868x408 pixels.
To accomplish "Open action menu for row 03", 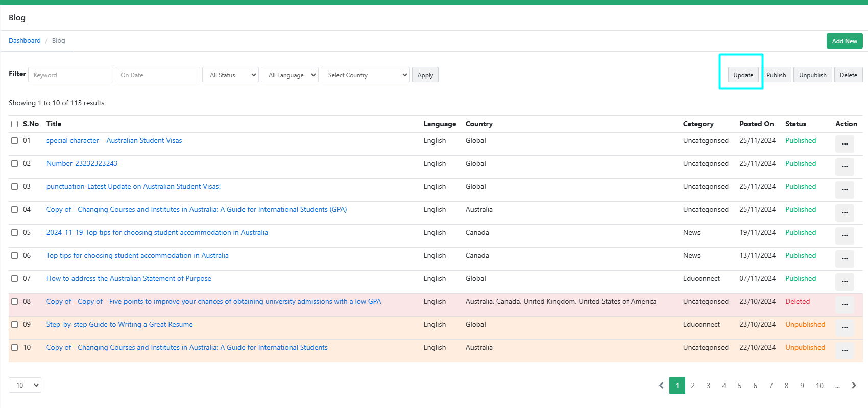I will pos(845,189).
